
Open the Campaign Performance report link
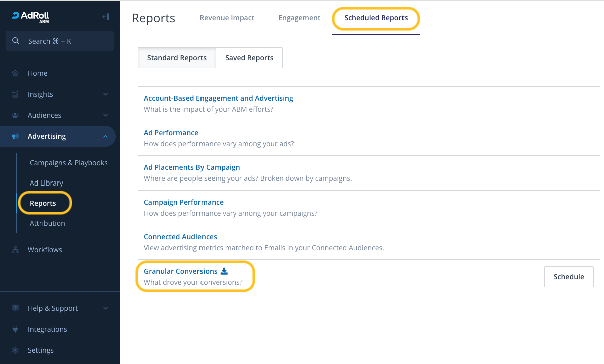tap(183, 202)
